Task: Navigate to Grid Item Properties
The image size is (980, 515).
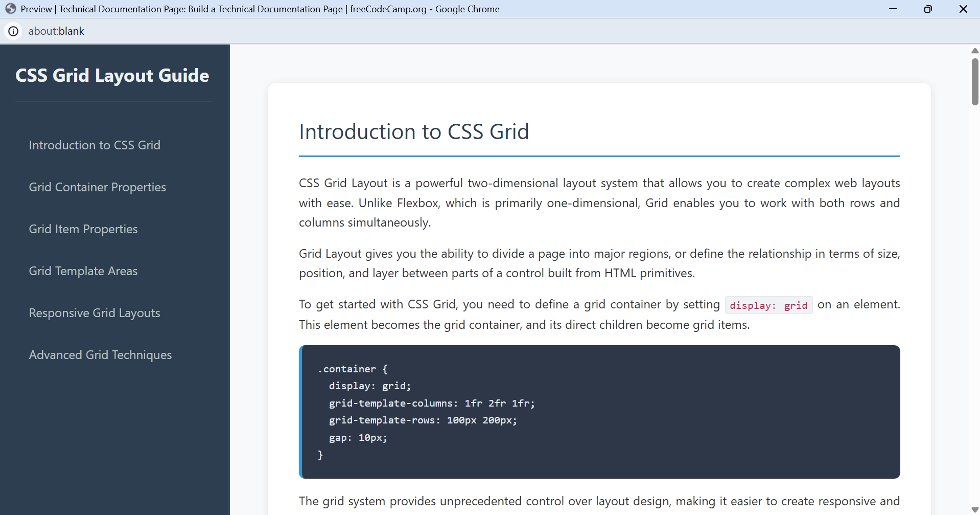Action: 83,229
